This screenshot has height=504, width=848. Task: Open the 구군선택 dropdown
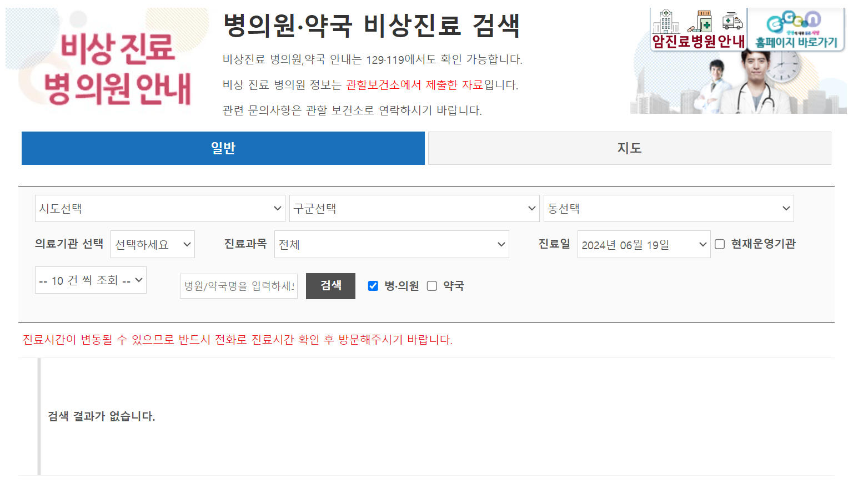(x=414, y=209)
